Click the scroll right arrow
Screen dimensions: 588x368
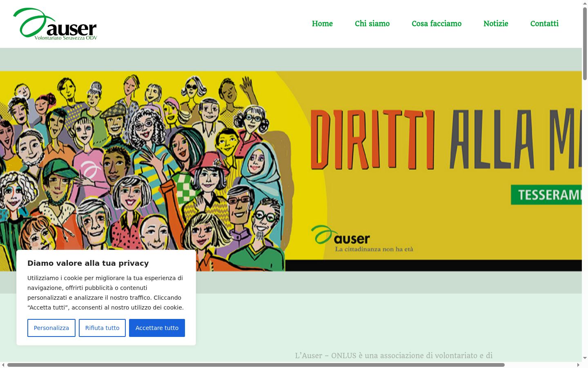[x=578, y=365]
